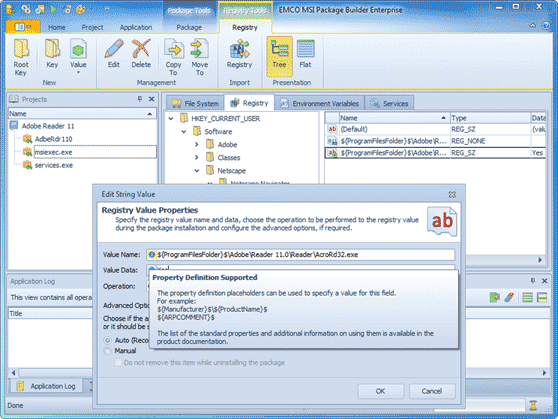Collapse the Software tree node

(184, 132)
